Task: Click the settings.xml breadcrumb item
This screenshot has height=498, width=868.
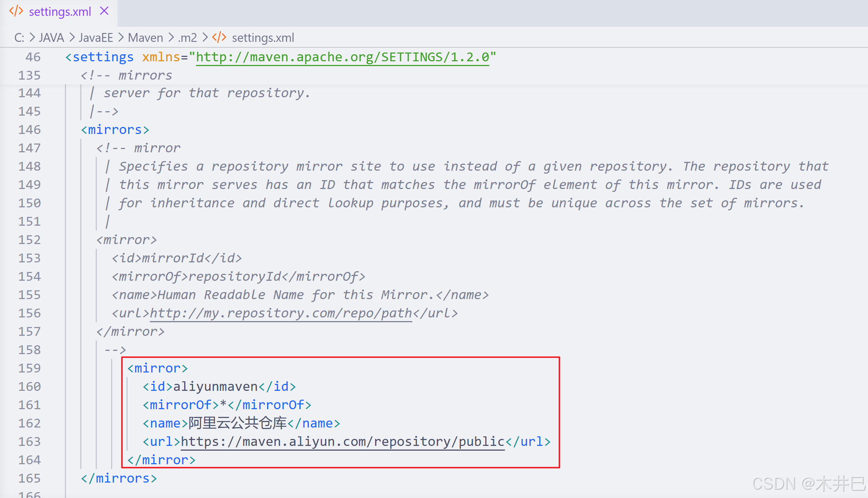Action: click(x=263, y=37)
